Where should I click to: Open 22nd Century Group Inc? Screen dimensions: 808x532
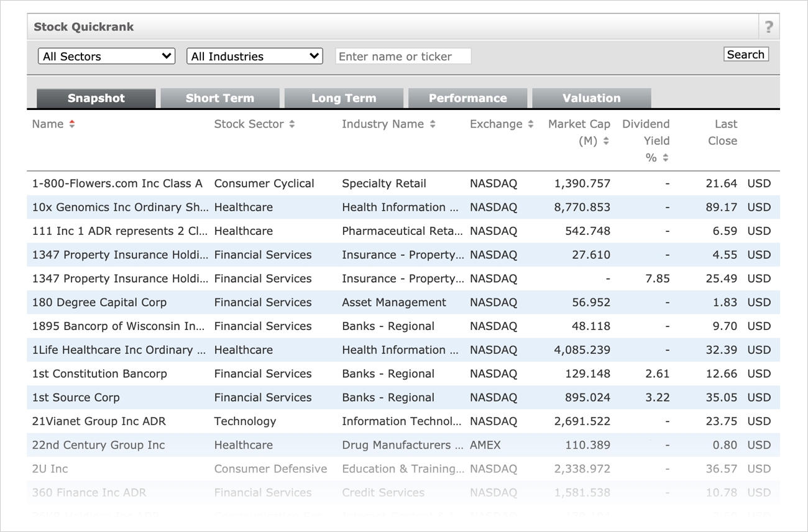click(99, 445)
